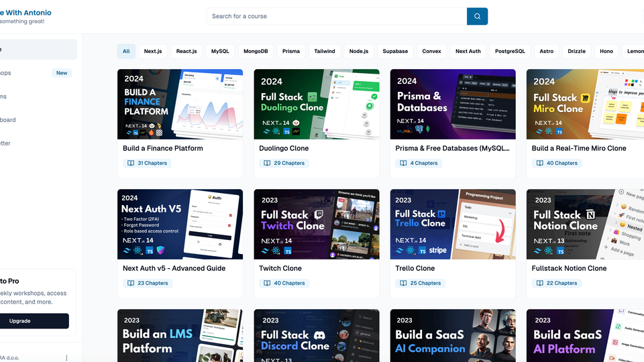This screenshot has height=362, width=644.
Task: Click the 22 Chapters label
Action: (x=562, y=283)
